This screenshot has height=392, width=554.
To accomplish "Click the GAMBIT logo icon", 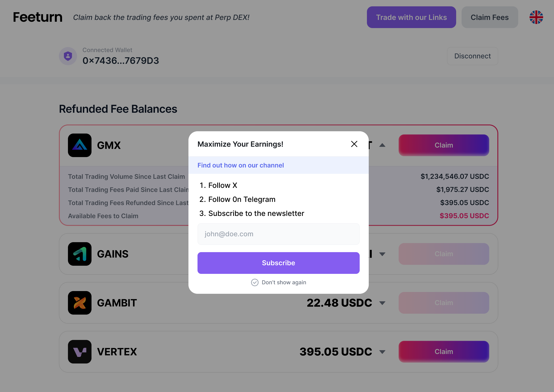I will [x=80, y=303].
